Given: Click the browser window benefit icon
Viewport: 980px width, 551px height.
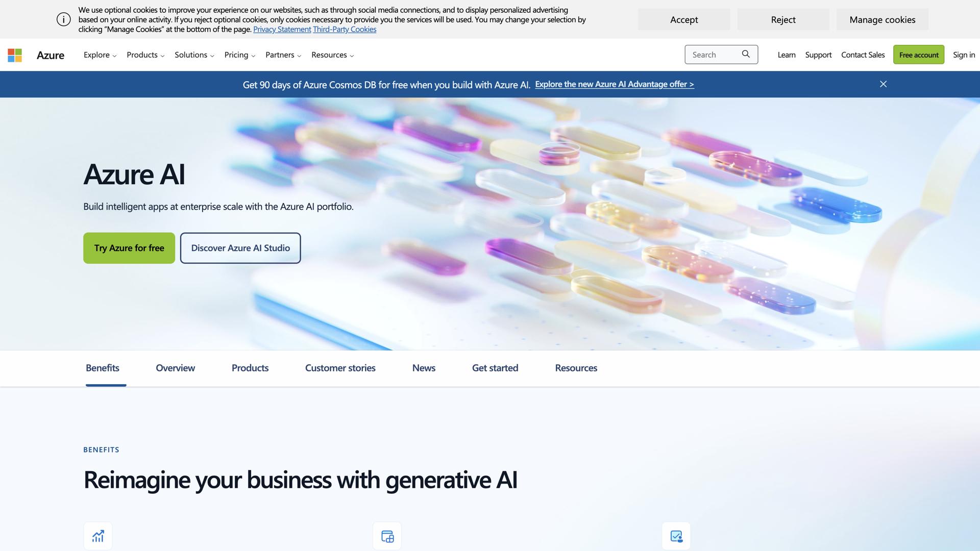Looking at the screenshot, I should click(387, 536).
